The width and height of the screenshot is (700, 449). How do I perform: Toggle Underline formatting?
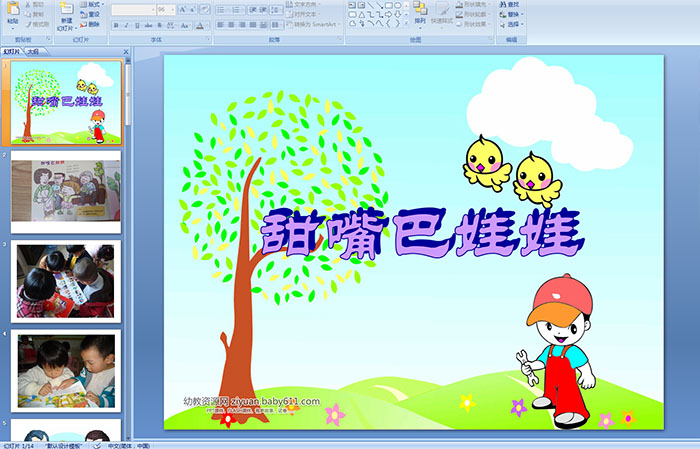(137, 25)
